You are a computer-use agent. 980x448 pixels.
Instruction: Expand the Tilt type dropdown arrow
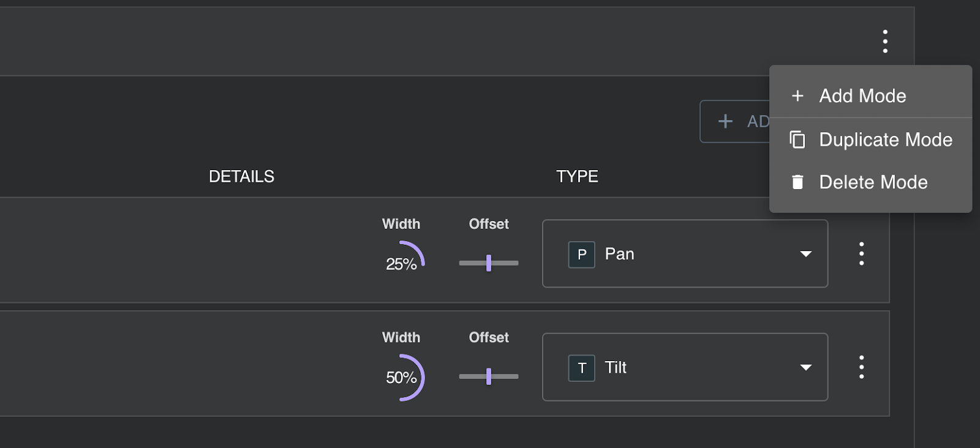[805, 368]
